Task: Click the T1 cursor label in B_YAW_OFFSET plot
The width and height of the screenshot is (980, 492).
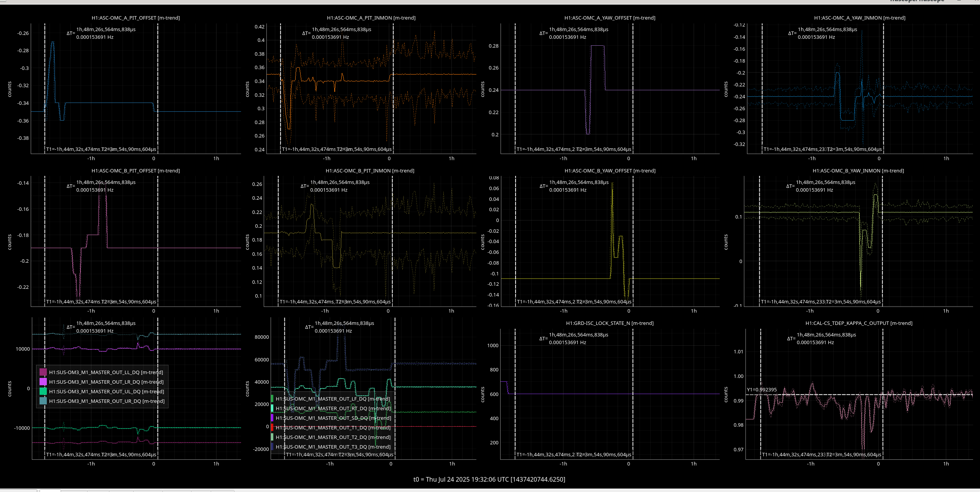Action: (546, 301)
